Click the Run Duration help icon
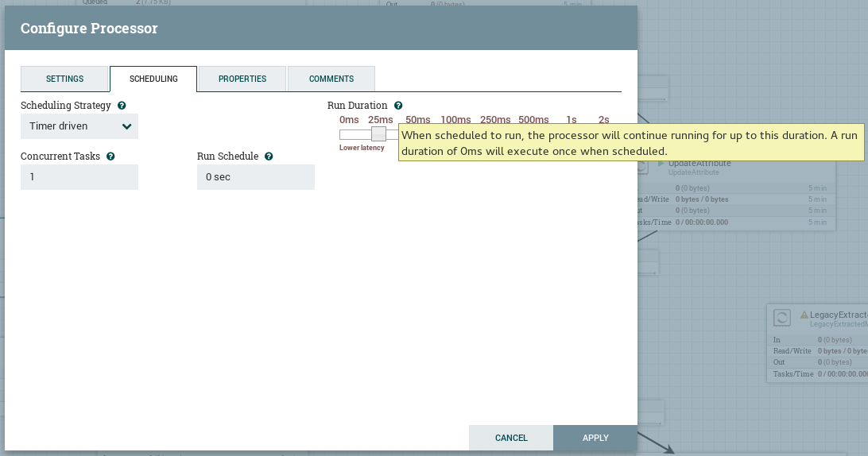 point(398,105)
